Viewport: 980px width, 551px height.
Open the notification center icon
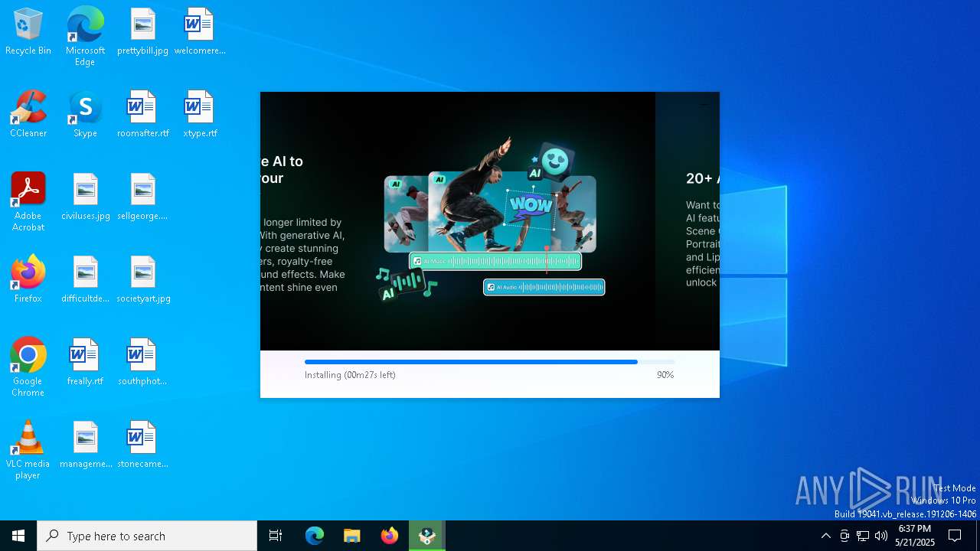[955, 536]
